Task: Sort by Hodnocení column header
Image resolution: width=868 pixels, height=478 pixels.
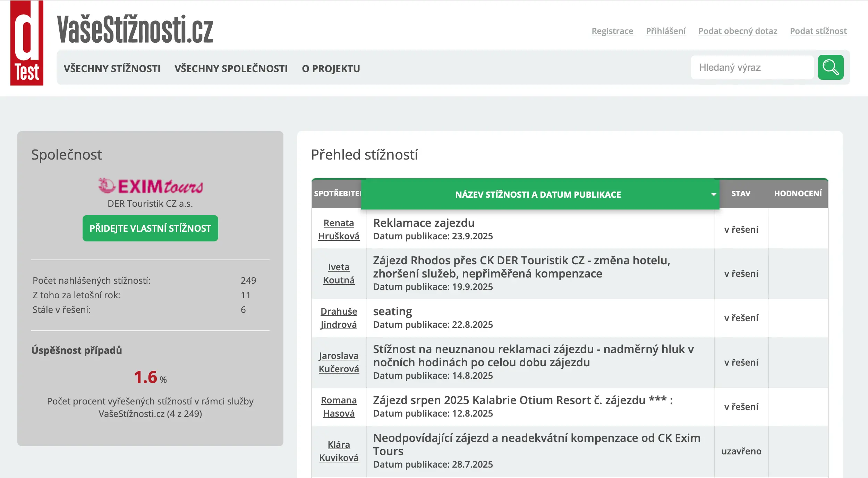Action: pyautogui.click(x=798, y=194)
